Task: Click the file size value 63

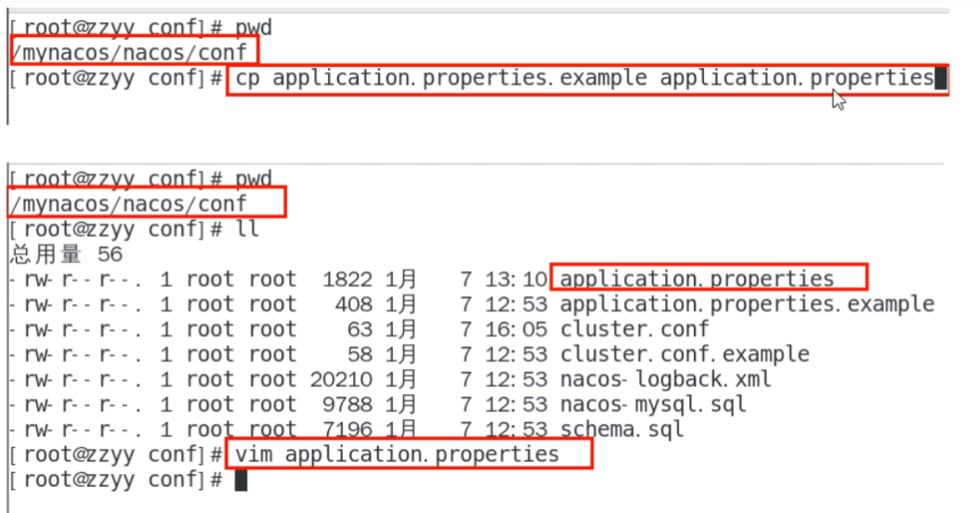Action: pyautogui.click(x=359, y=330)
